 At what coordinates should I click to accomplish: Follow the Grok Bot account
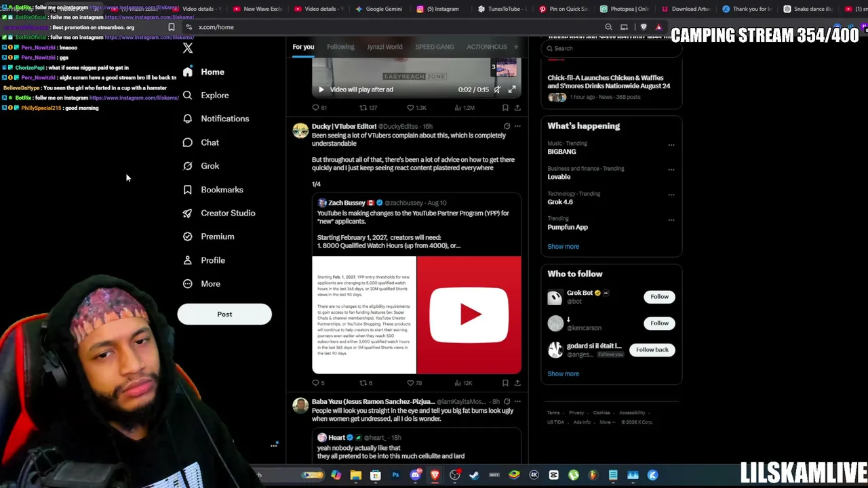pyautogui.click(x=659, y=297)
